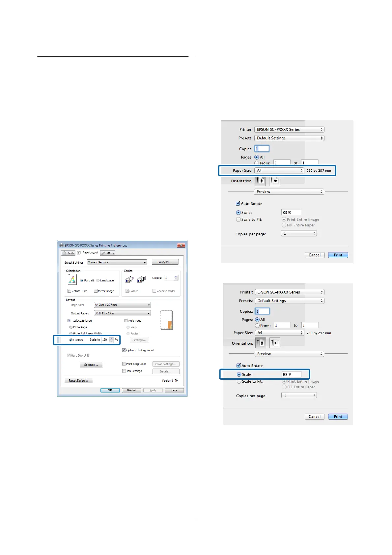Toggle Auto Rotate checkbox in lower Mac dialog
Image resolution: width=392 pixels, height=555 pixels.
(x=238, y=365)
